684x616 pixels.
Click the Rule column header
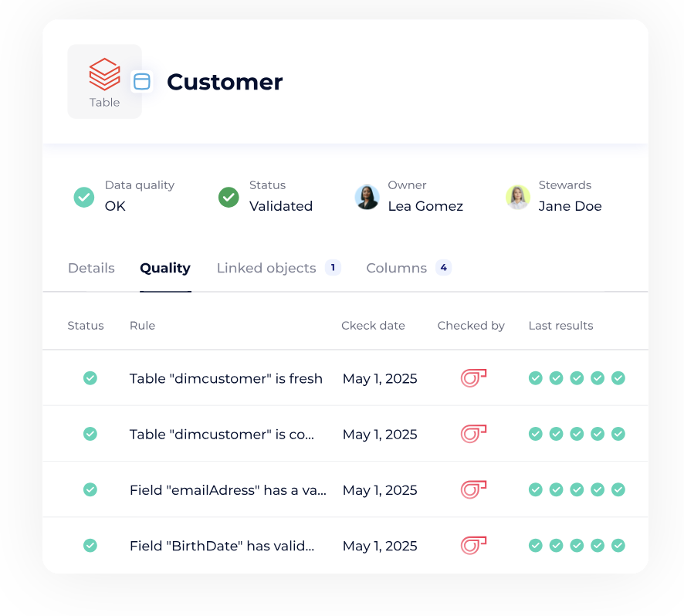(142, 326)
